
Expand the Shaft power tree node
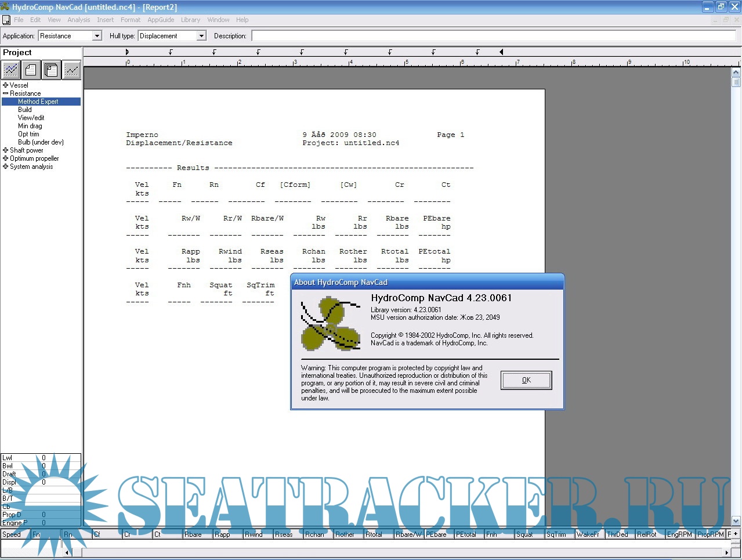click(5, 150)
